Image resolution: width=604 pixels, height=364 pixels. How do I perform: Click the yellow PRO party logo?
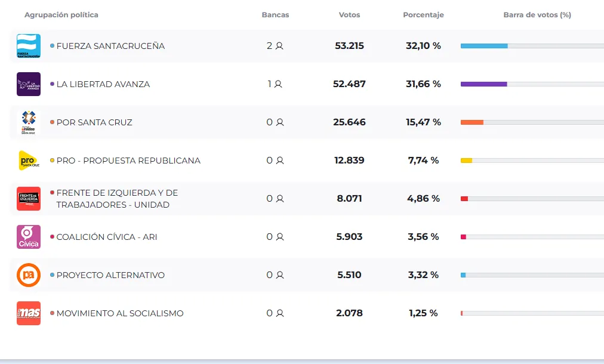[x=29, y=161]
